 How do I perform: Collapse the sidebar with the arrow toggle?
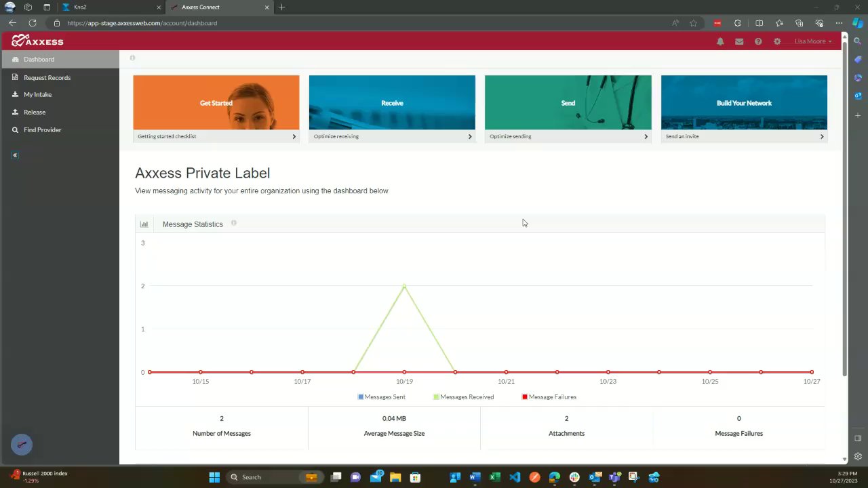pyautogui.click(x=15, y=155)
